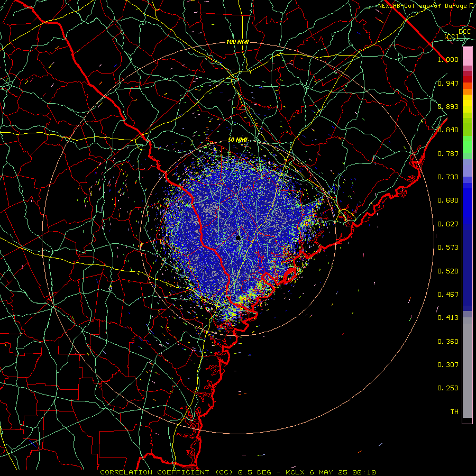This screenshot has width=476, height=476.
Task: Click the 0.627 scale value
Action: point(448,224)
